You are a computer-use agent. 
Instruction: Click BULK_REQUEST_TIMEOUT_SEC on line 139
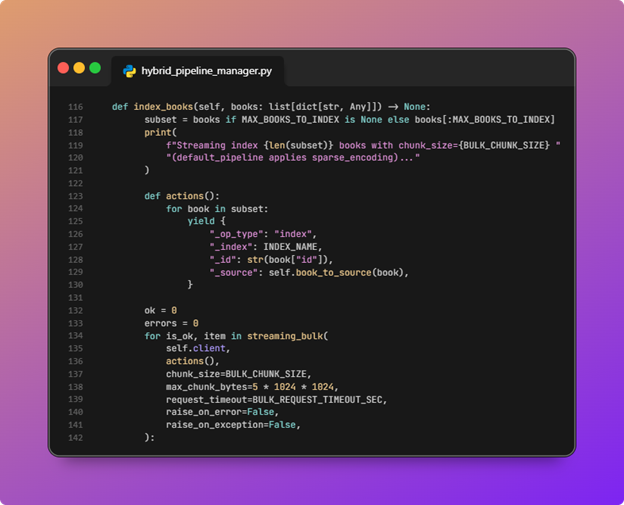coord(317,400)
